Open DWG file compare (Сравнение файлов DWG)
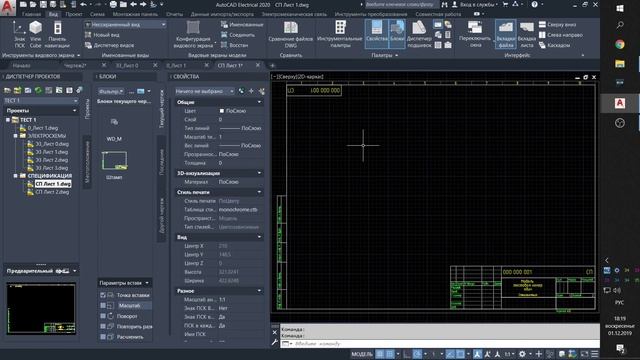Viewport: 640px width, 360px height. (x=291, y=35)
